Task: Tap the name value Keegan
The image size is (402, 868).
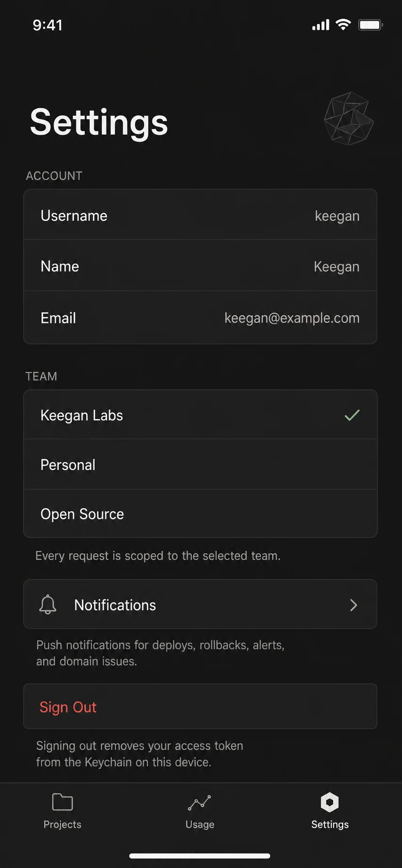Action: pyautogui.click(x=336, y=267)
